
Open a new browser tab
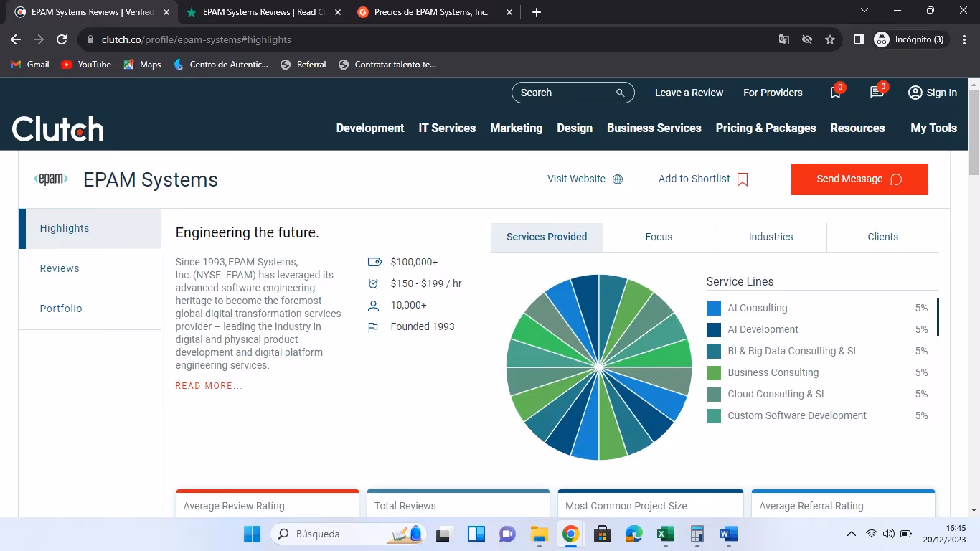(x=537, y=12)
